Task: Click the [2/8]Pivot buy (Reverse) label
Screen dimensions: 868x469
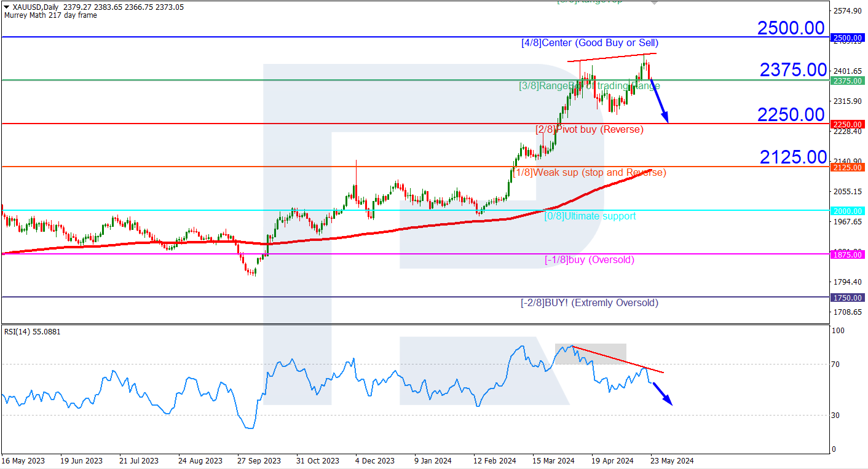Action: [x=590, y=130]
